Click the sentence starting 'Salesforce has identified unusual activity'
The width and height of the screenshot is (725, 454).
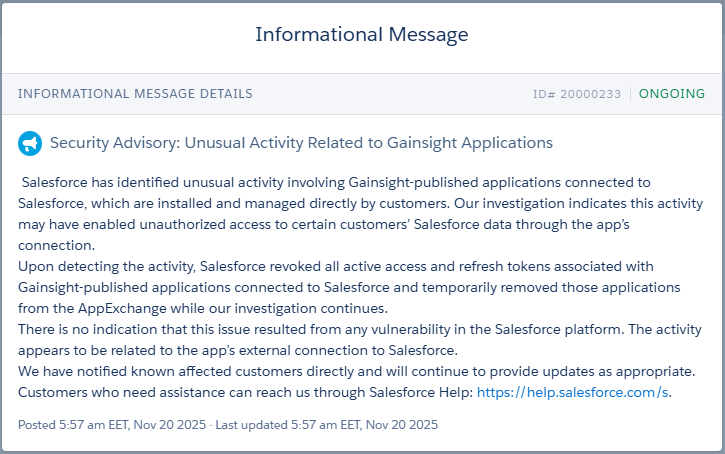[336, 182]
